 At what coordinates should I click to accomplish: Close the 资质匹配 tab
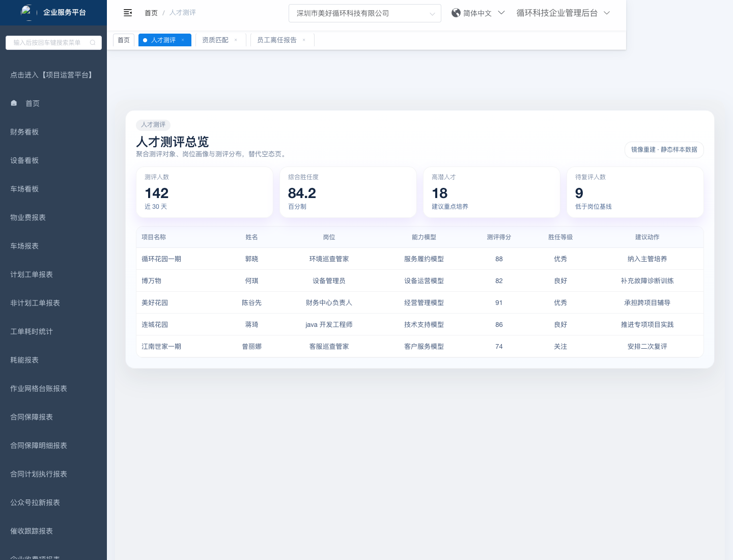(x=236, y=40)
